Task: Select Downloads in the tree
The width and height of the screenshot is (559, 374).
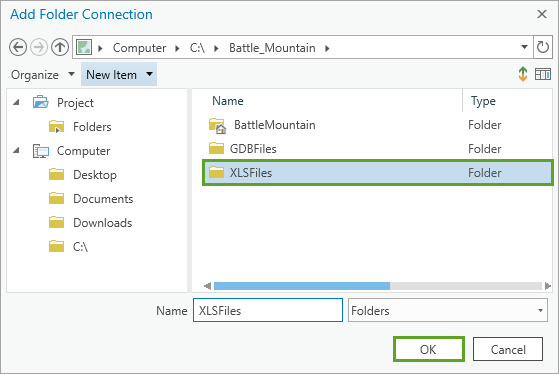Action: tap(102, 222)
